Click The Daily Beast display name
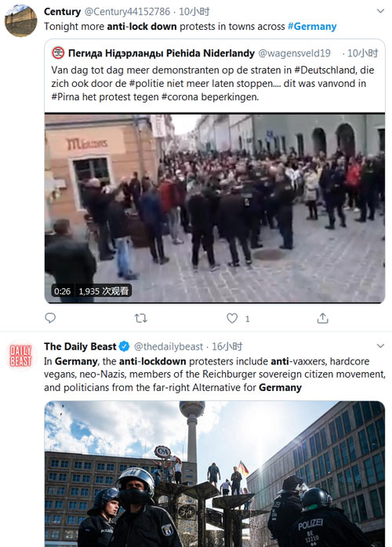This screenshot has height=547, width=392. point(80,346)
